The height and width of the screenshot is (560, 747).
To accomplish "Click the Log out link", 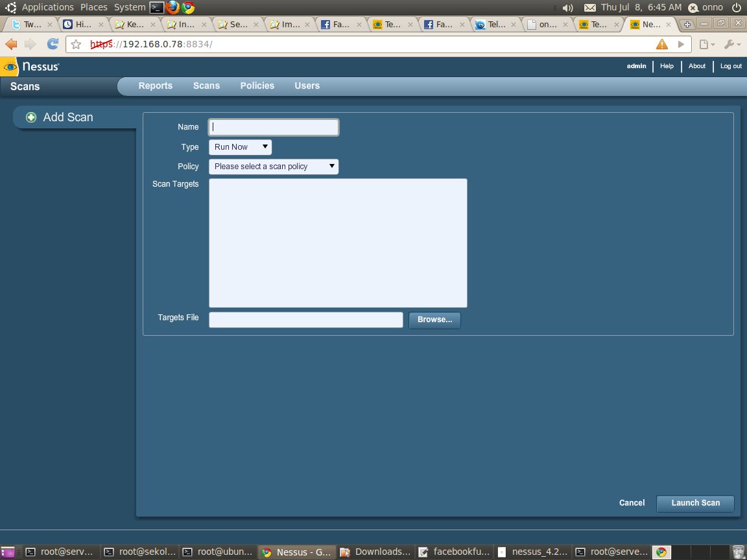I will [x=731, y=66].
